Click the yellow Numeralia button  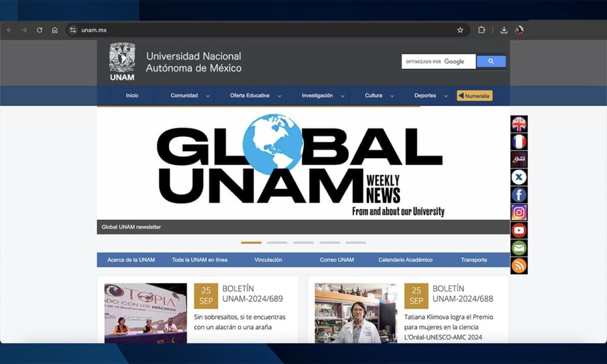475,95
